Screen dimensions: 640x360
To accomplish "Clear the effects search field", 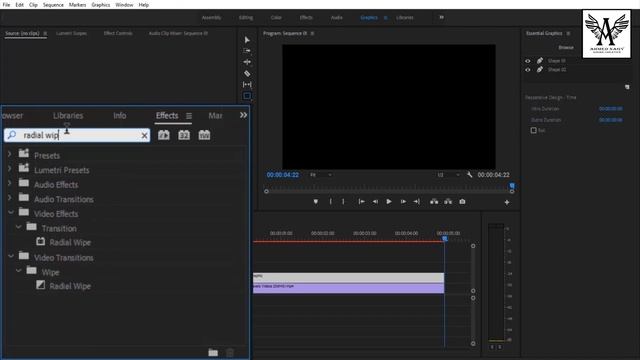I will 144,136.
